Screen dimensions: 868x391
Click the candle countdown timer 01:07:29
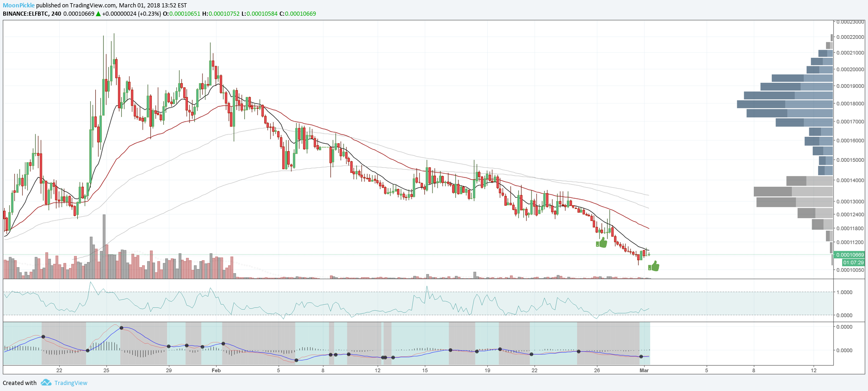click(853, 263)
